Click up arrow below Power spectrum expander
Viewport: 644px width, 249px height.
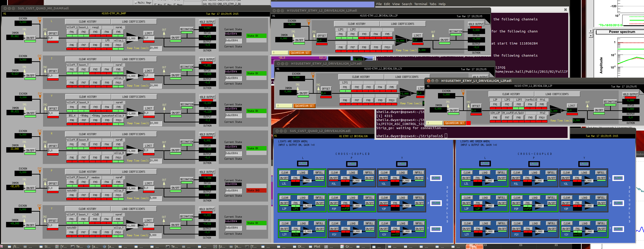point(591,36)
